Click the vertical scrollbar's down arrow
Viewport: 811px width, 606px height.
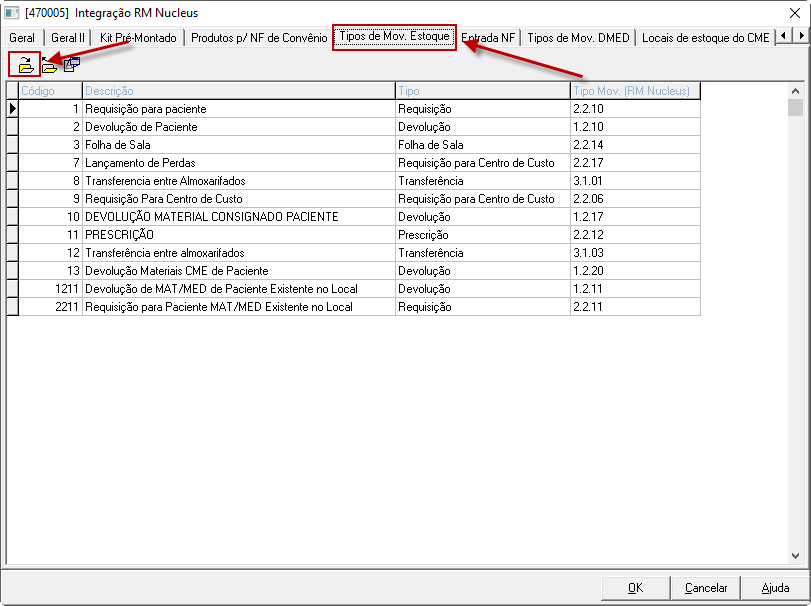coord(795,556)
